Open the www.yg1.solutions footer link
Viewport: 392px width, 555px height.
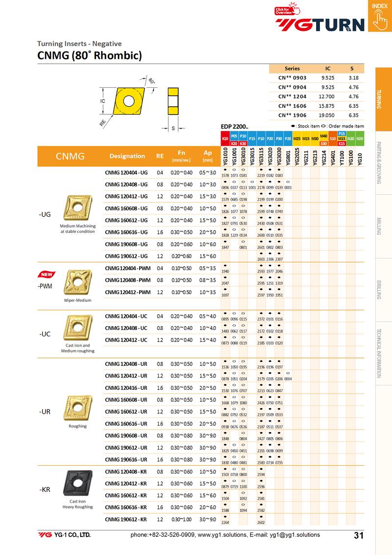pos(220,535)
